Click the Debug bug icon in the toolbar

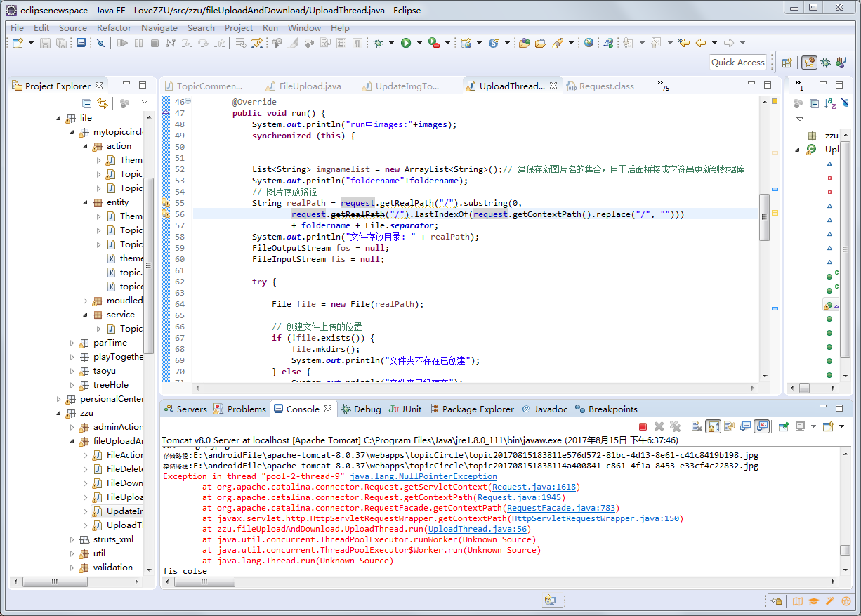click(x=378, y=43)
